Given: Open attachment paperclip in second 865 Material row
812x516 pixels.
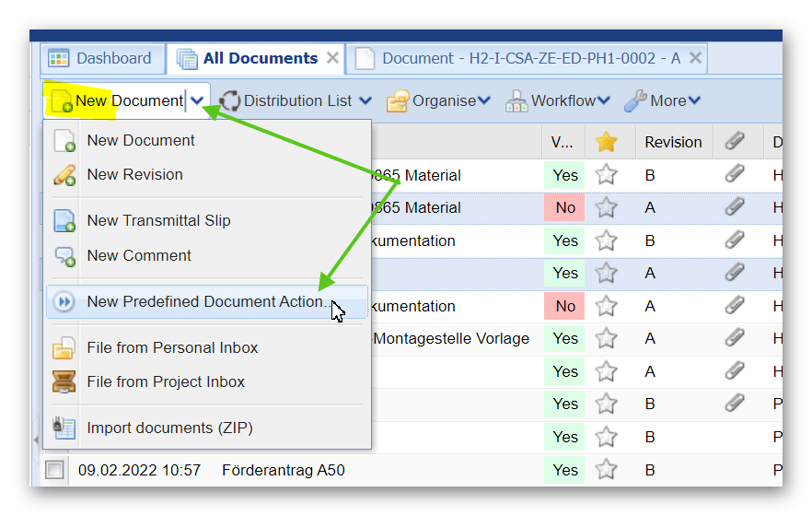Looking at the screenshot, I should (735, 206).
